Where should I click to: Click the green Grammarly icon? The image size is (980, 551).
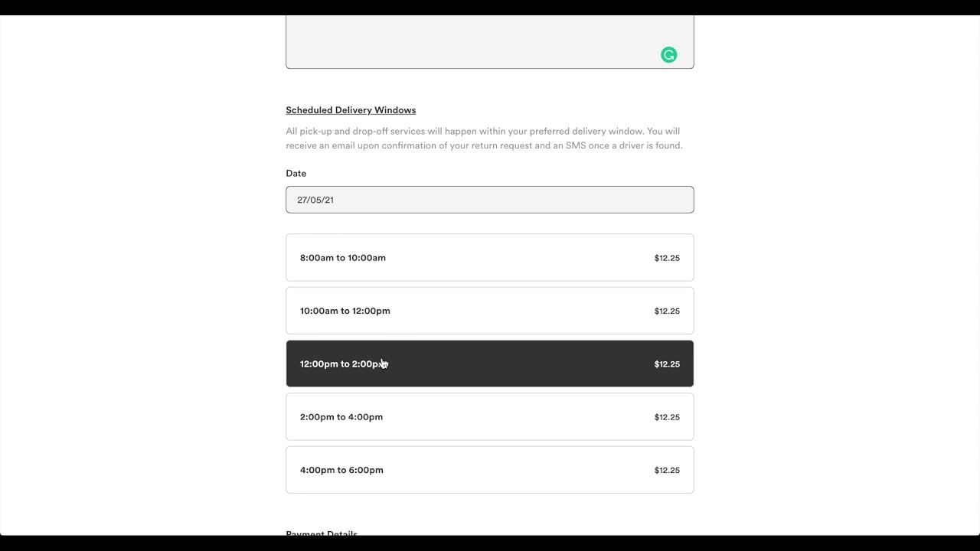click(668, 55)
